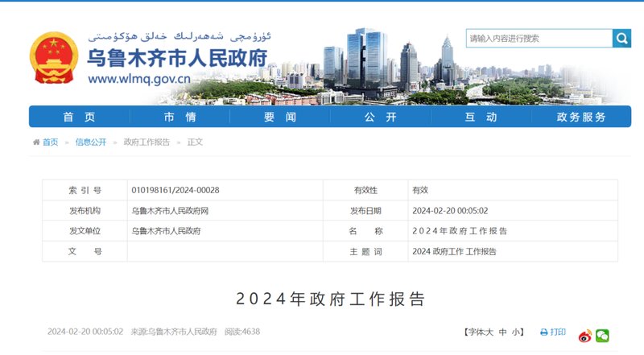Click the search magnifier button
The height and width of the screenshot is (355, 644).
point(621,38)
